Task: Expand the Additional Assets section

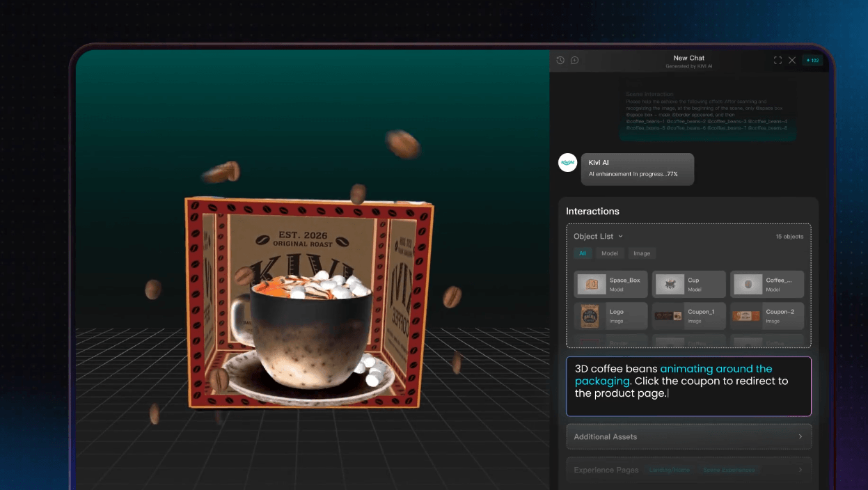Action: coord(688,436)
